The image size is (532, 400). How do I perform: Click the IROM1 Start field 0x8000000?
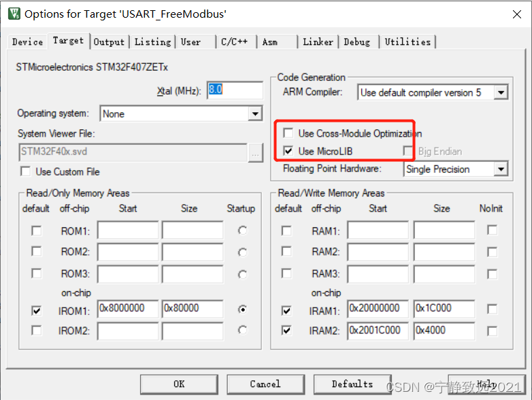point(128,308)
